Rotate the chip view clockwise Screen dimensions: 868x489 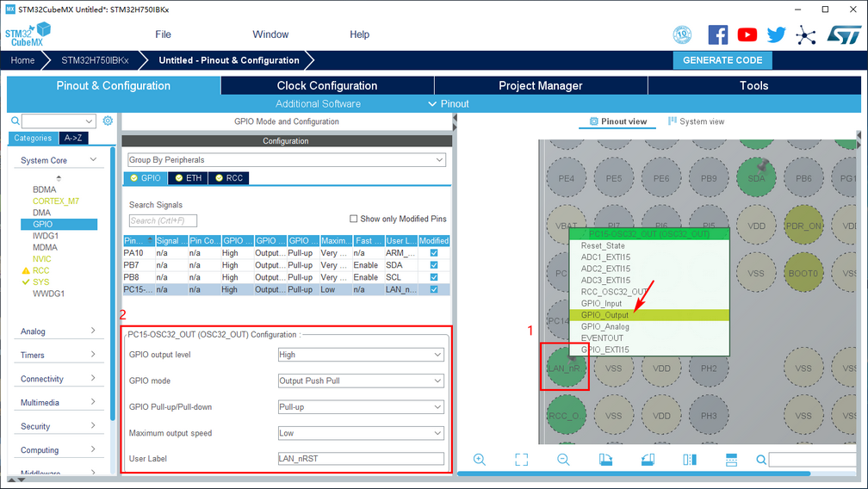(x=605, y=460)
